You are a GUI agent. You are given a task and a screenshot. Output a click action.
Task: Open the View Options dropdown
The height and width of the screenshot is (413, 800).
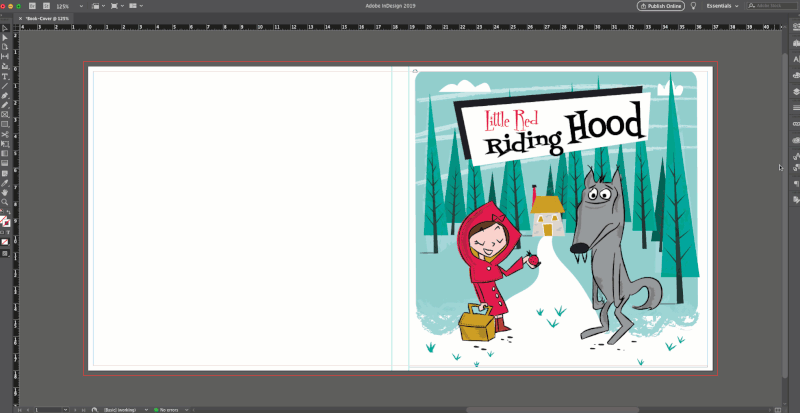pos(98,6)
